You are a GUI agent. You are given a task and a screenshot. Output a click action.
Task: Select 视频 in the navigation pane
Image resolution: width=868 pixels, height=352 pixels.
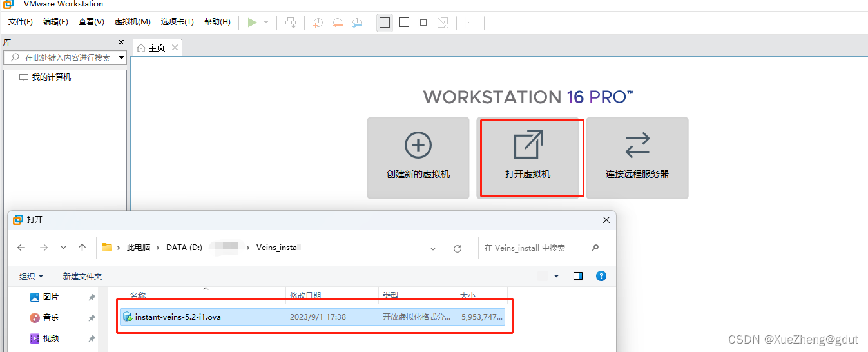point(51,338)
